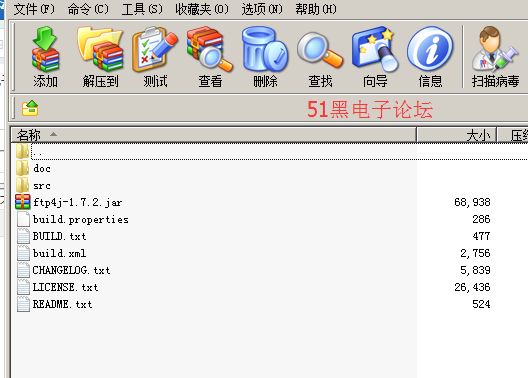Show archive 信息 (Info) icon
Viewport: 528px width, 378px height.
(x=430, y=50)
